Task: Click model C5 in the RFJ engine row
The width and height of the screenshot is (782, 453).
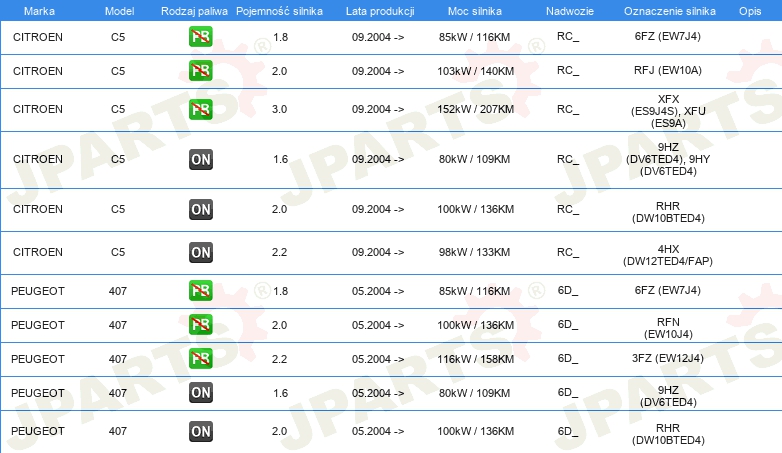Action: pos(118,71)
